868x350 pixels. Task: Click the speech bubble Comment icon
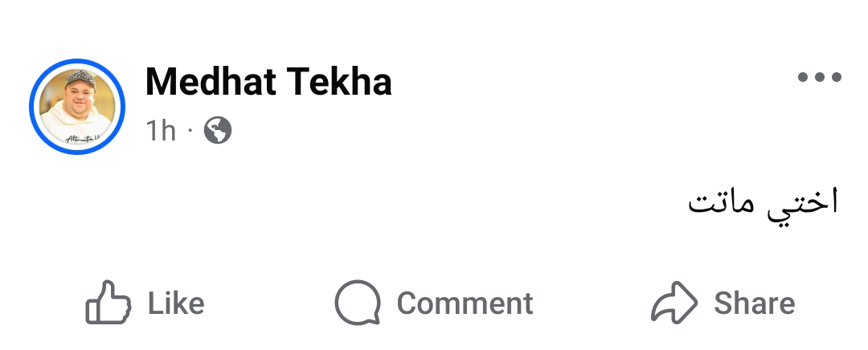(358, 303)
